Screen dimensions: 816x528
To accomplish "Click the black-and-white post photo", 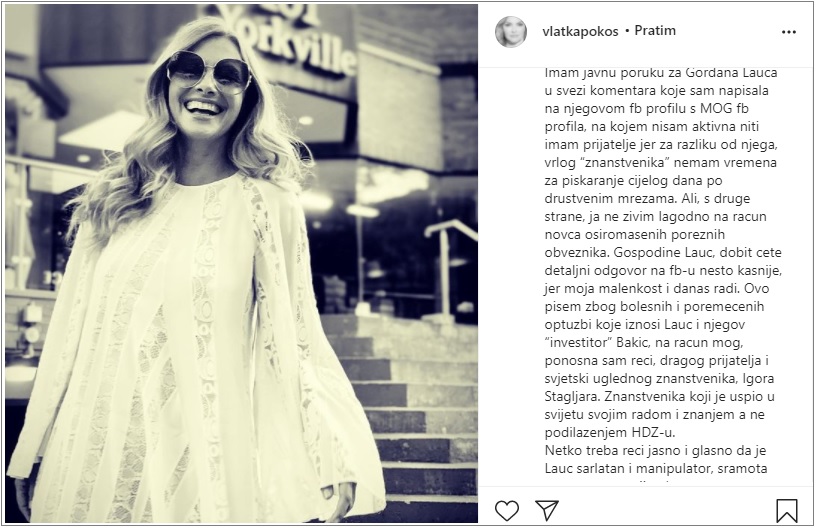I will click(x=241, y=264).
